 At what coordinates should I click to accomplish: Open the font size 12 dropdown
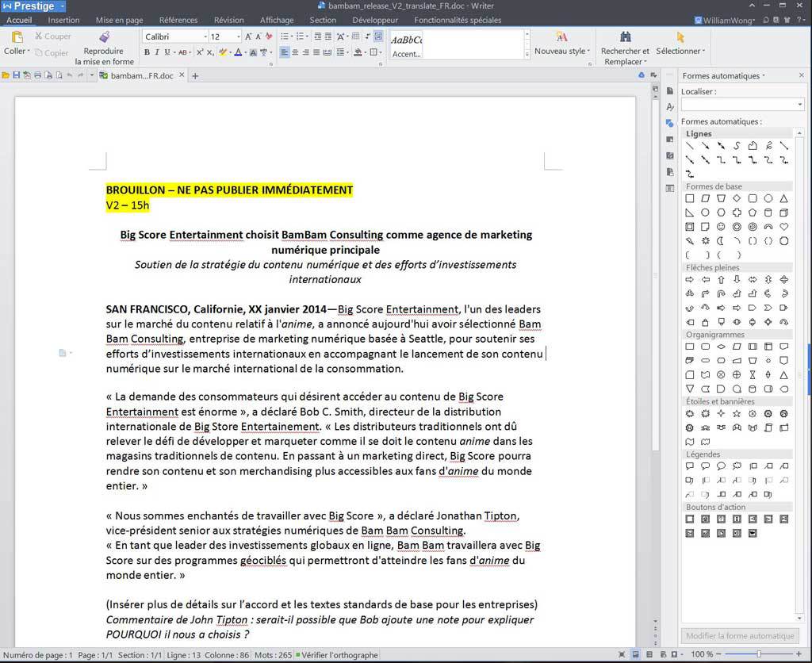click(x=238, y=36)
